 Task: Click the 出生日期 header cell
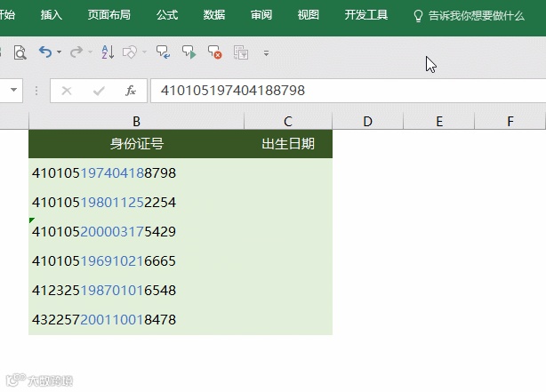point(288,144)
